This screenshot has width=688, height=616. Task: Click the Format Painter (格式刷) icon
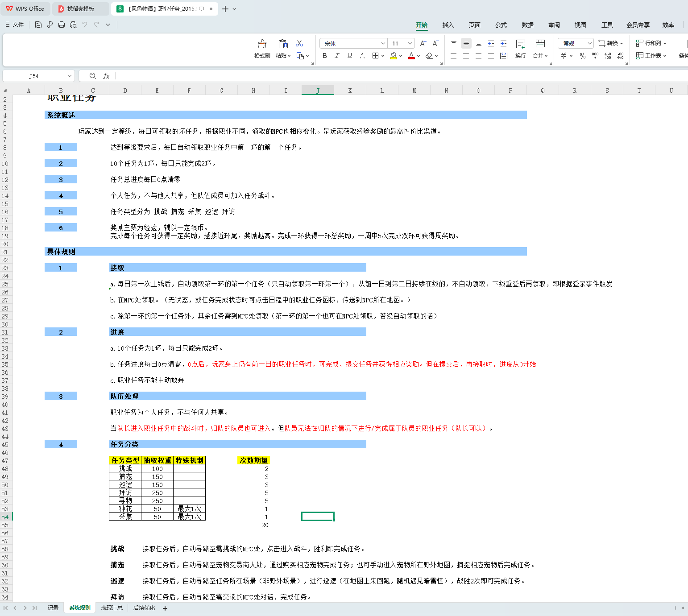[x=262, y=44]
